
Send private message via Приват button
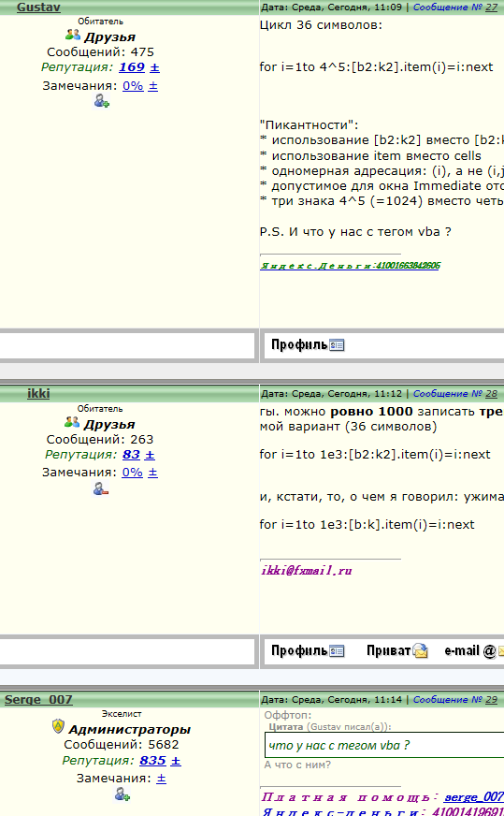396,650
